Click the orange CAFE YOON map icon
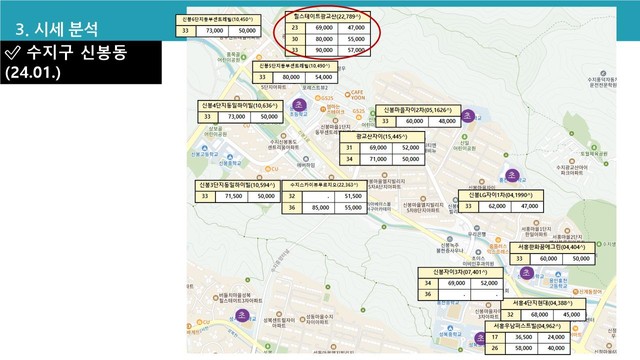Image resolution: width=640 pixels, height=360 pixels. (347, 93)
